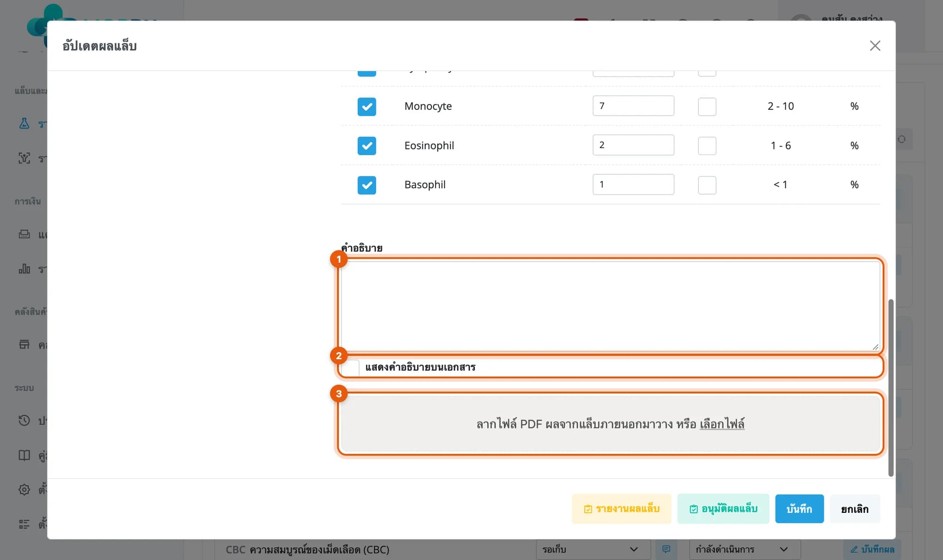The width and height of the screenshot is (943, 560).
Task: Click the เลือกไฟล์ link to upload PDF
Action: (x=722, y=424)
